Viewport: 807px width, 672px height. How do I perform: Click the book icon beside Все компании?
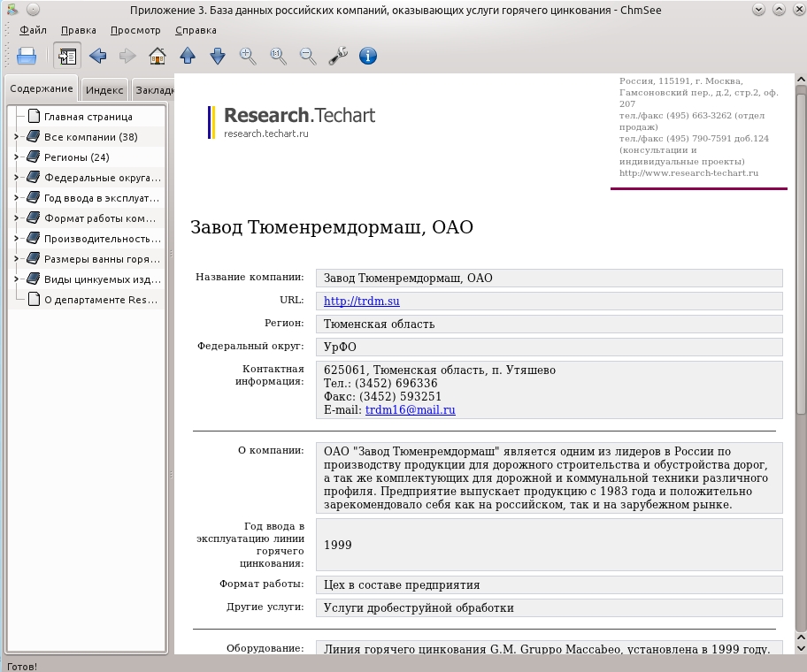coord(34,136)
